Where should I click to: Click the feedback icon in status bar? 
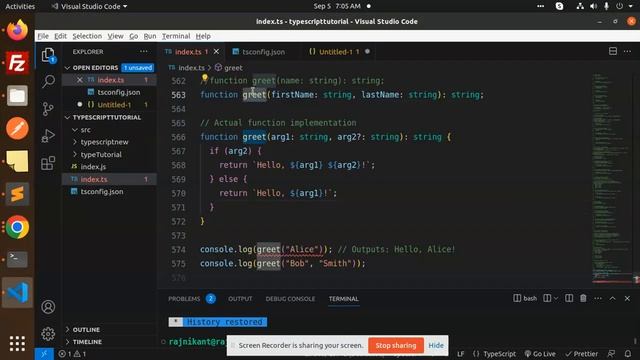(611, 354)
